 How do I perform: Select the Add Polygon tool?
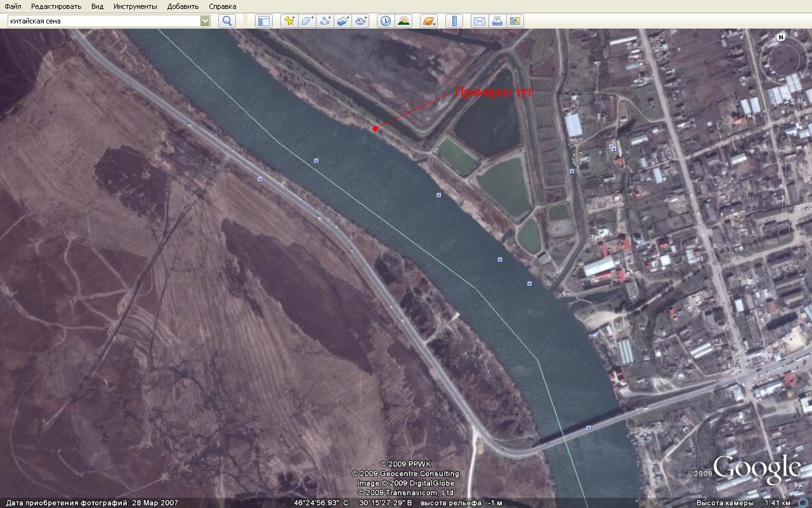(x=307, y=21)
